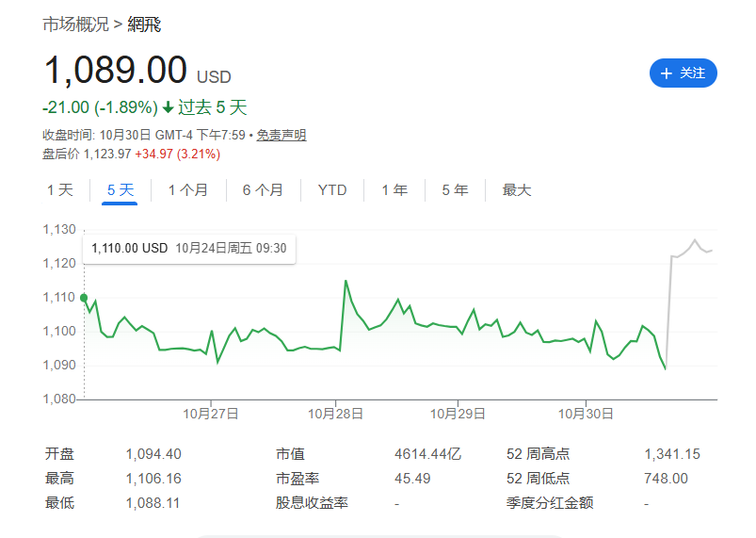Select the 5 天 time range tab
Image resolution: width=756 pixels, height=538 pixels.
[x=121, y=190]
